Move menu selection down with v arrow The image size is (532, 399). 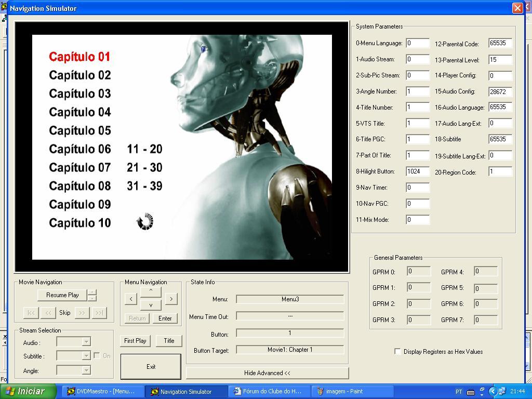click(x=151, y=305)
